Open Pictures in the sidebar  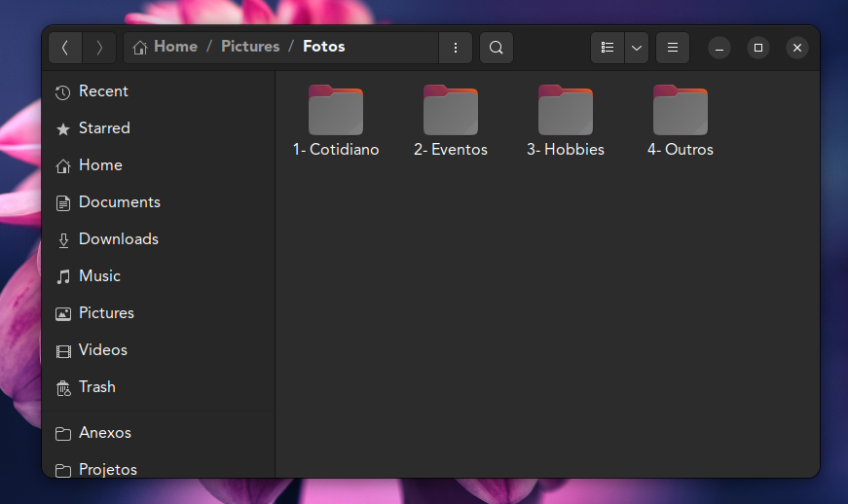[159, 313]
